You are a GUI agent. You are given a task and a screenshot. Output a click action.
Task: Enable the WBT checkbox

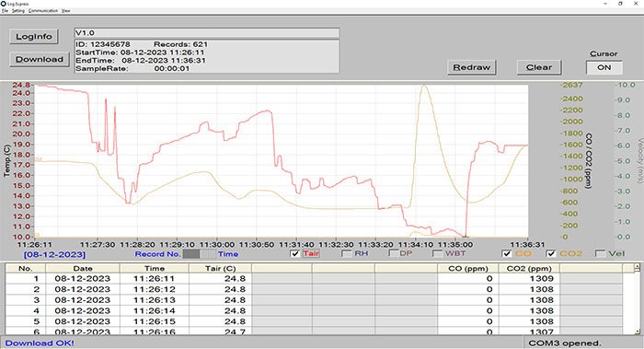437,253
